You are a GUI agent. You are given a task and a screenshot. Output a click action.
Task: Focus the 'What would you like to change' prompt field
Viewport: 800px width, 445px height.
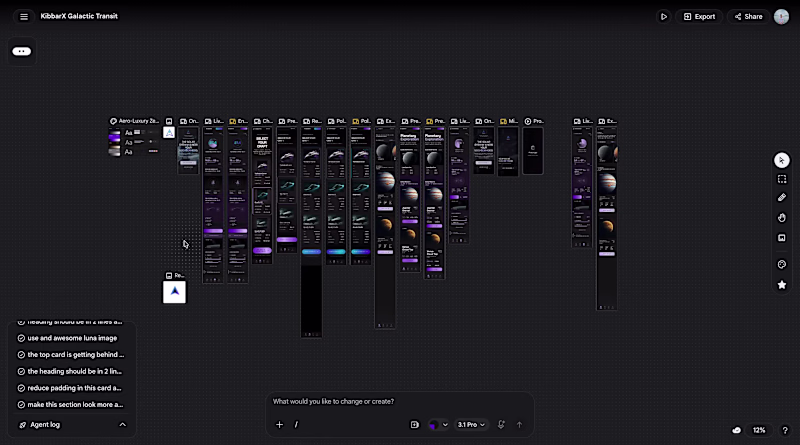(x=399, y=402)
